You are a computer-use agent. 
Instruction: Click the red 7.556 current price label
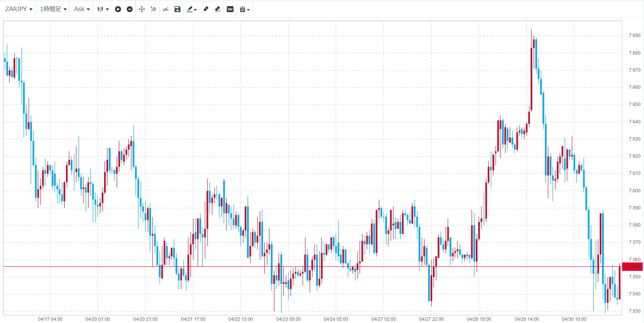[x=633, y=267]
